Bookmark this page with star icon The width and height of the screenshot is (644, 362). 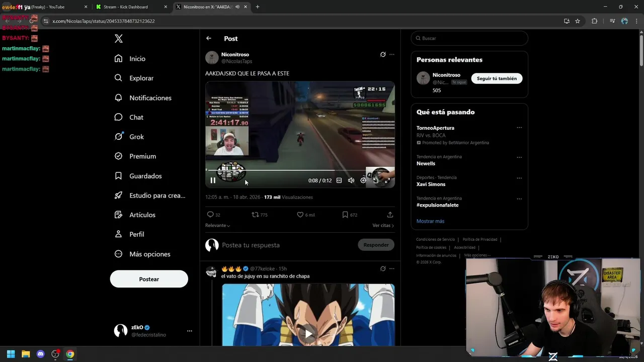(x=578, y=21)
